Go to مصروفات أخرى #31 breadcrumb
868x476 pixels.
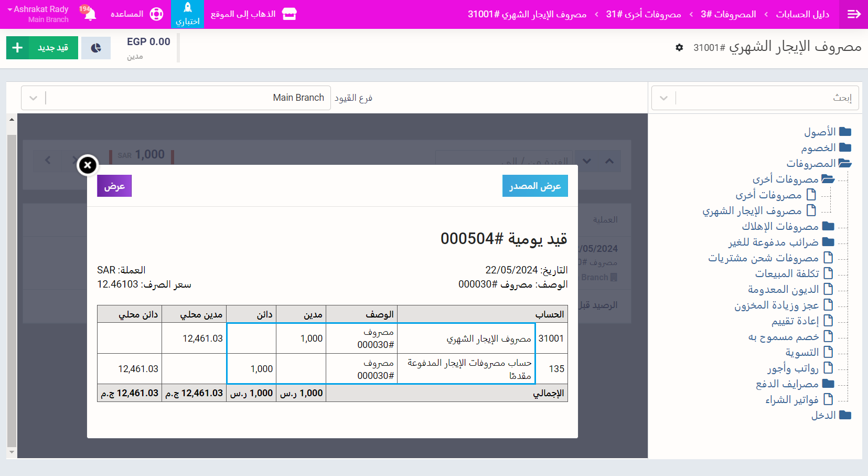pyautogui.click(x=644, y=14)
